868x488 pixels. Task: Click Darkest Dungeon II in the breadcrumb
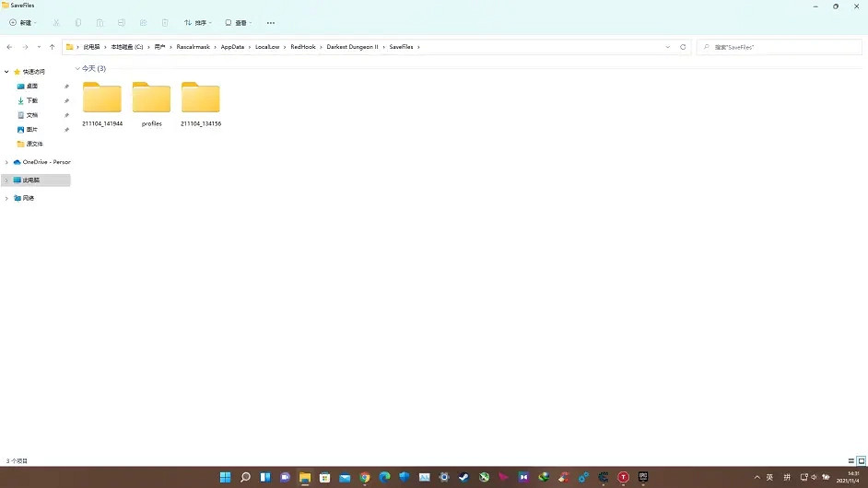click(352, 47)
